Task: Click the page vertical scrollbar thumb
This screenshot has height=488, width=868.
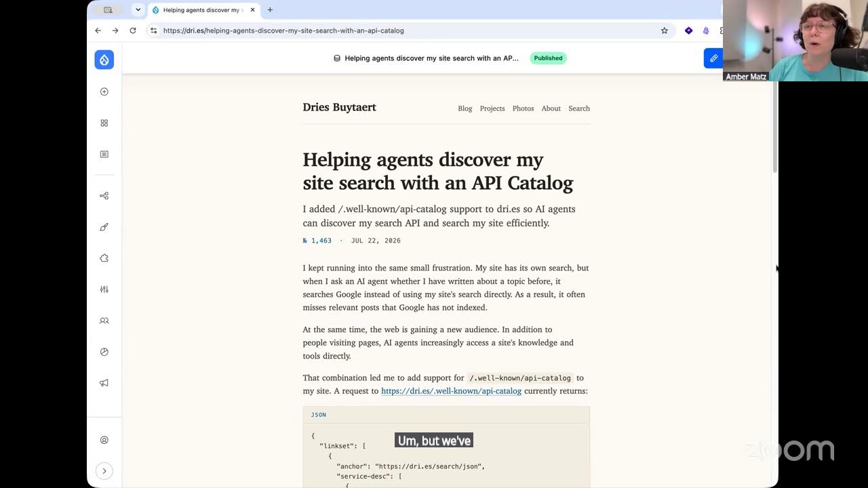Action: (775, 127)
